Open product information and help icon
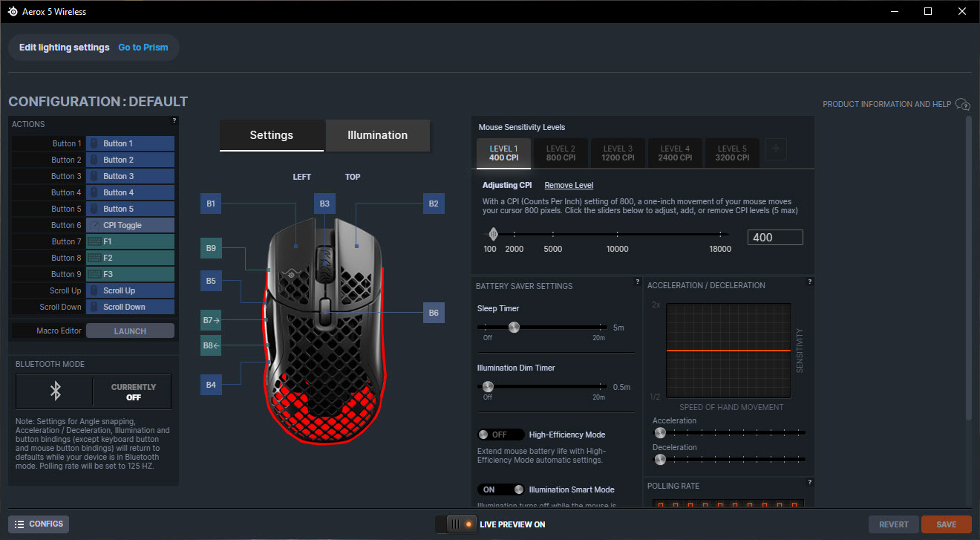The image size is (980, 540). point(963,104)
